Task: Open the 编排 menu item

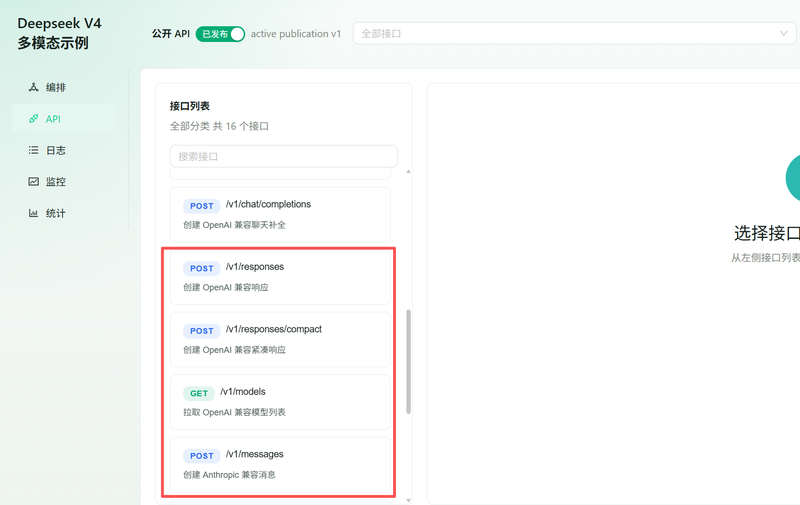Action: pos(64,87)
